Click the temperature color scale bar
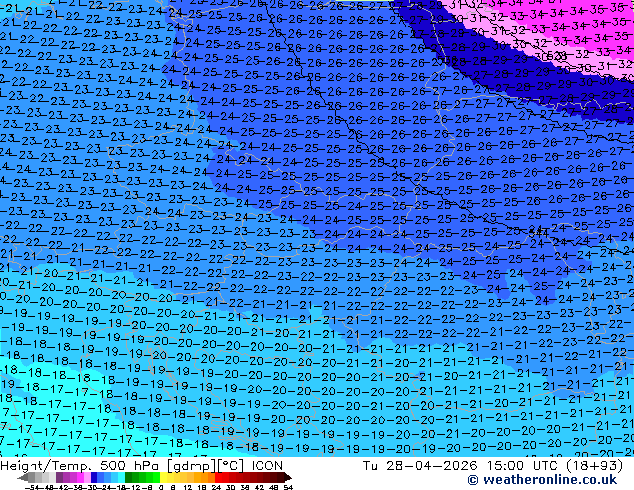The image size is (634, 490). point(154,477)
